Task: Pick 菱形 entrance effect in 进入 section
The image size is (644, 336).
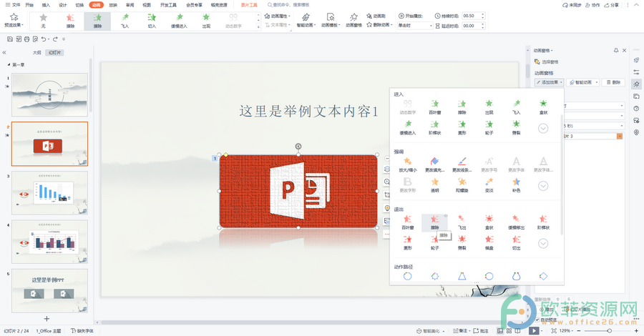Action: (462, 127)
